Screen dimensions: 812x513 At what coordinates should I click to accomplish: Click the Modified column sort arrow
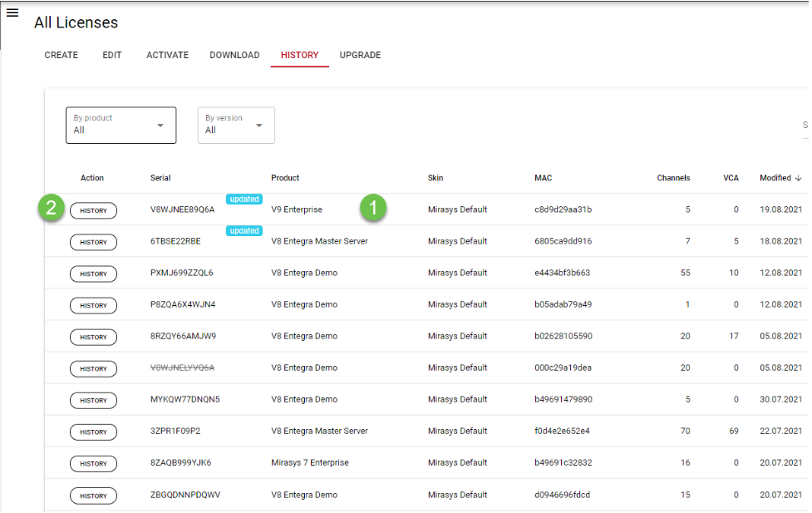(x=798, y=178)
